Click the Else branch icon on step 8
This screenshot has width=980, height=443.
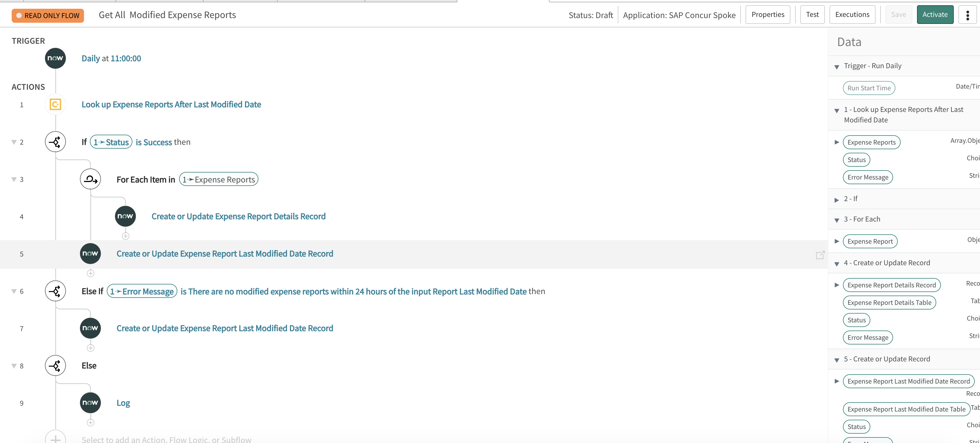point(55,366)
